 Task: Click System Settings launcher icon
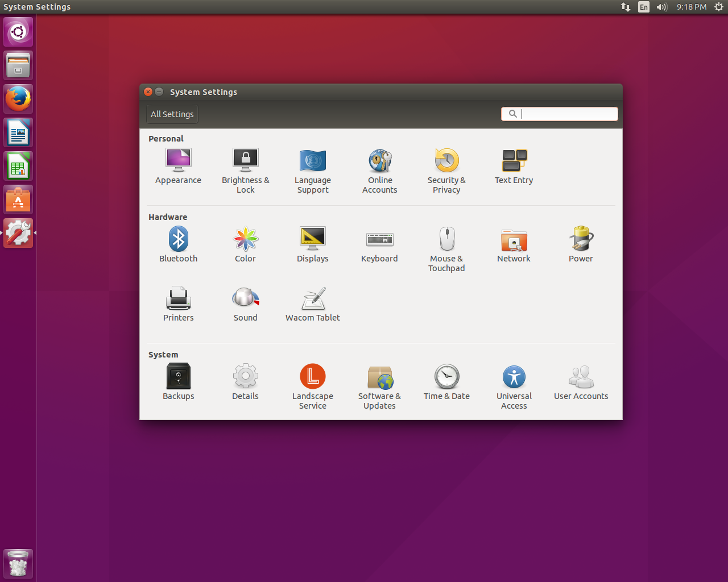tap(18, 233)
